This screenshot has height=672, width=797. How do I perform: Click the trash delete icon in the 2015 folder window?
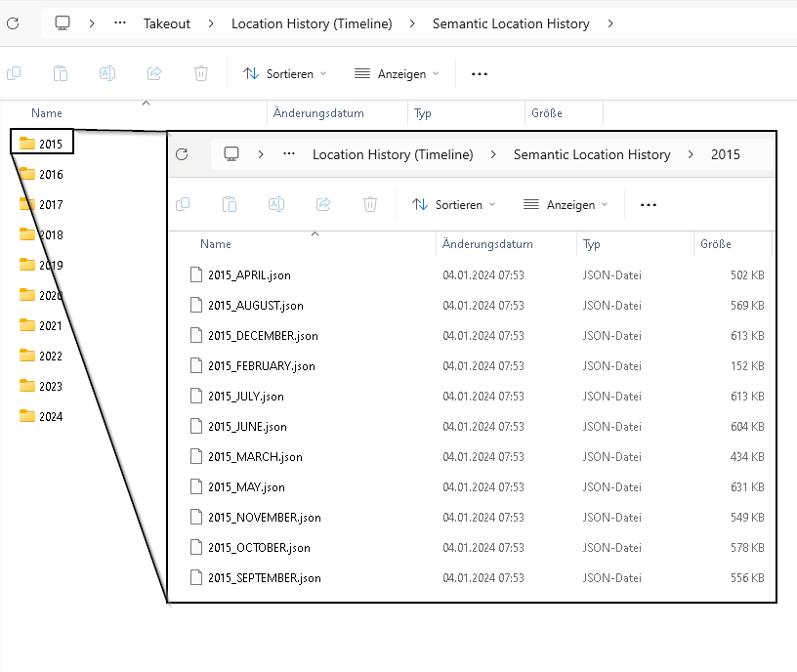(x=370, y=204)
